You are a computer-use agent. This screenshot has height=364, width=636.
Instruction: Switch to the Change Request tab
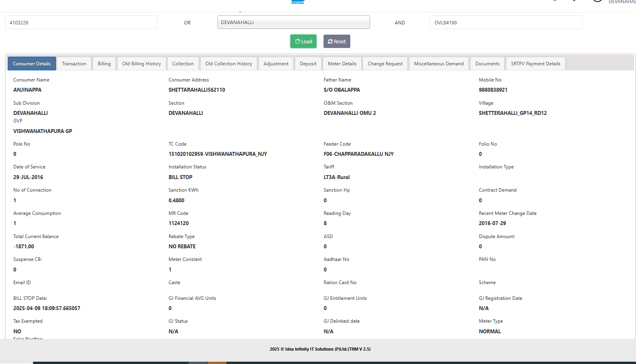click(385, 64)
